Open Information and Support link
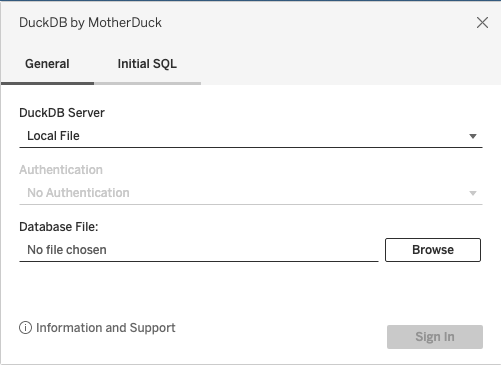This screenshot has width=501, height=365. coord(106,328)
